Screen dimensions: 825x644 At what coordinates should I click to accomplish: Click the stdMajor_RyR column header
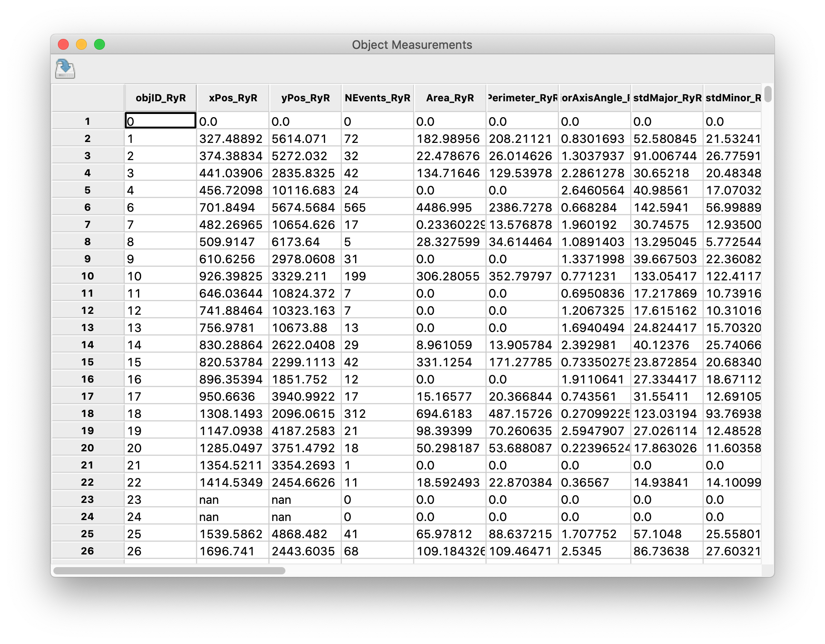coord(667,98)
